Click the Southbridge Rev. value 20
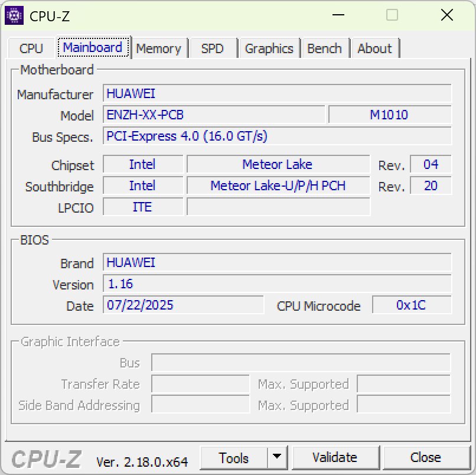 tap(431, 186)
